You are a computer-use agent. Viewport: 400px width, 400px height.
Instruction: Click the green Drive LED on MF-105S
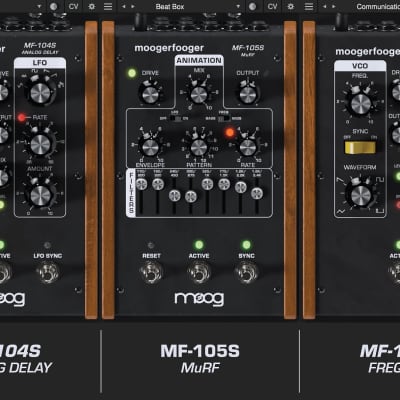(132, 73)
